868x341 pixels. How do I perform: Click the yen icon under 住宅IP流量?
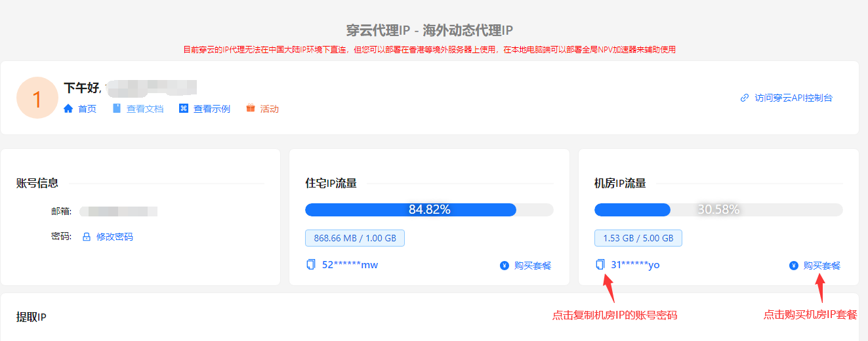(504, 266)
